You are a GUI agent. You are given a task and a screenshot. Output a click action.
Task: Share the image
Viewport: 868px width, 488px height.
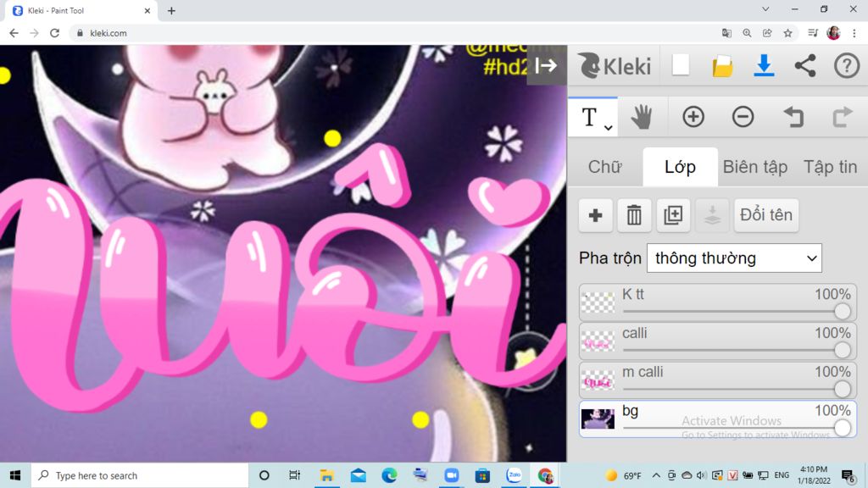click(x=805, y=65)
